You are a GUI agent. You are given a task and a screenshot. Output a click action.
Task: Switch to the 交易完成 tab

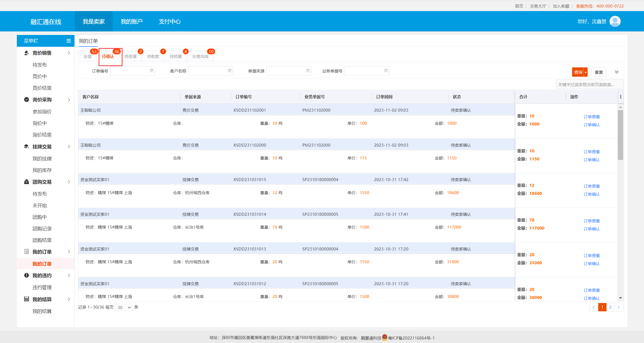200,56
